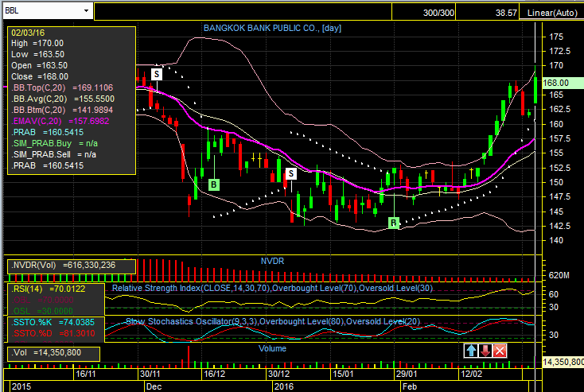Image resolution: width=584 pixels, height=392 pixels.
Task: Select the .BB.Top(C,20) indicator line
Action: 62,87
